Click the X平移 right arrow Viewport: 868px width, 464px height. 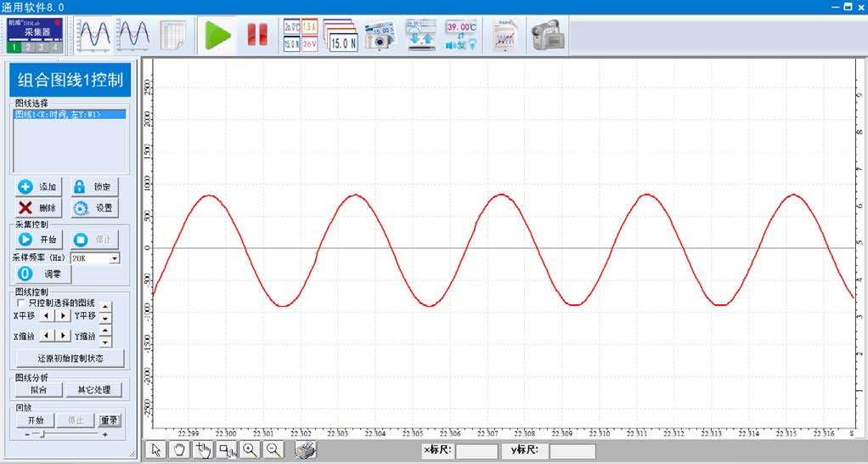[63, 315]
